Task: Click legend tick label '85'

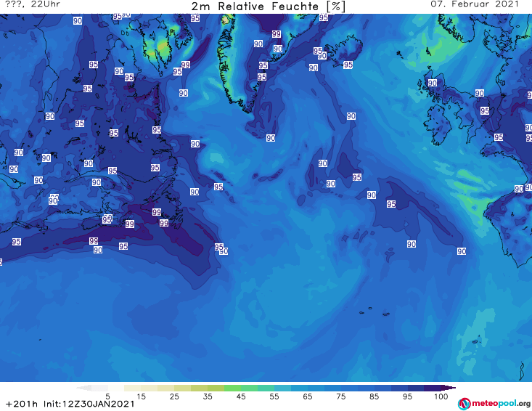Action: click(374, 396)
